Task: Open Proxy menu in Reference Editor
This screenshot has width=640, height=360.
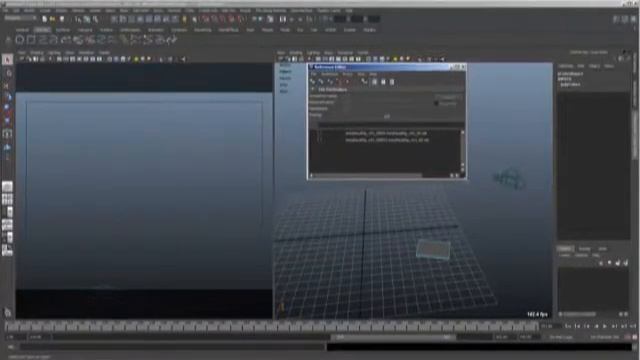Action: (x=347, y=74)
